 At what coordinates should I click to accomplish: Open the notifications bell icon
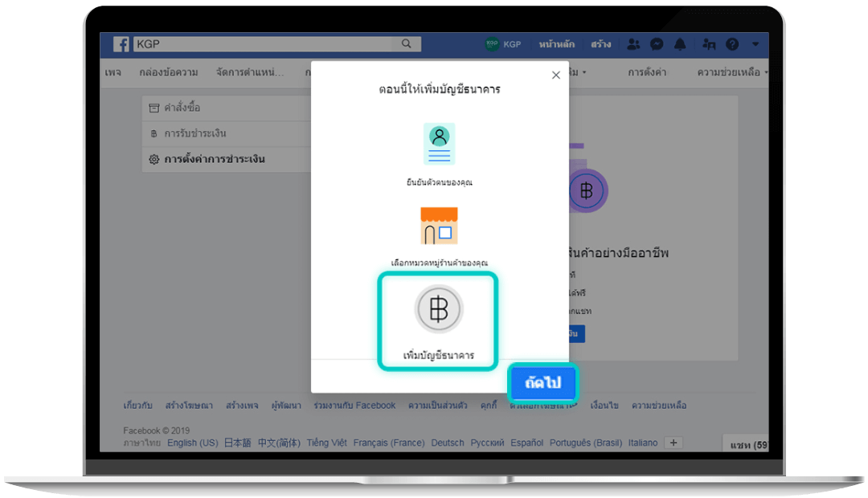tap(680, 44)
